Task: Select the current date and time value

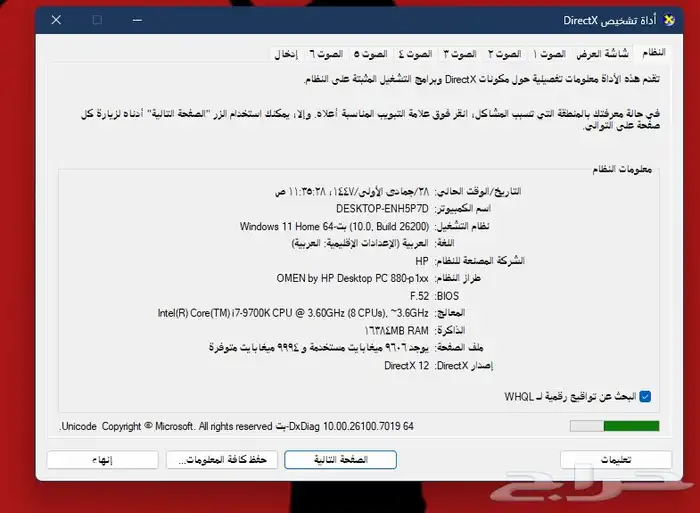Action: point(352,192)
